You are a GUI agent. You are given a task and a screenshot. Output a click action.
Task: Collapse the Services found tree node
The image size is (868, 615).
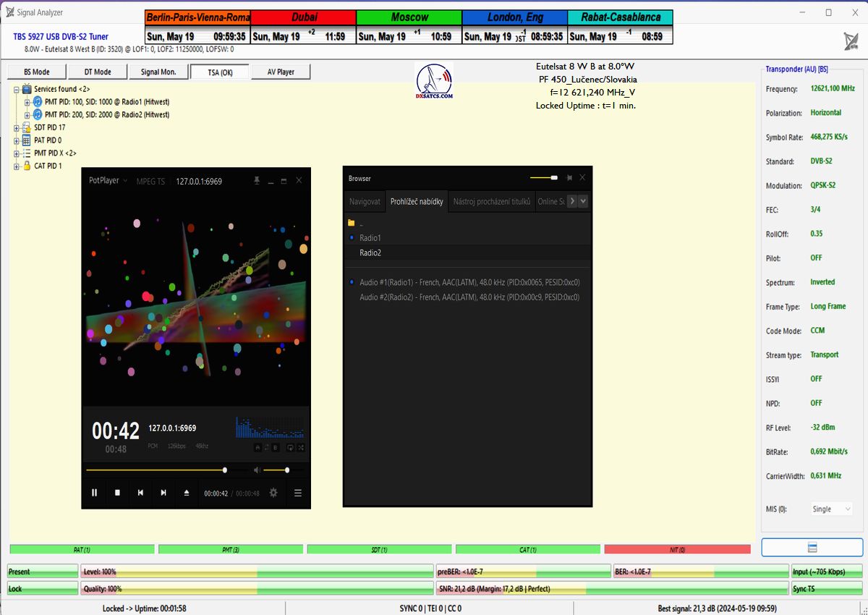click(x=17, y=89)
